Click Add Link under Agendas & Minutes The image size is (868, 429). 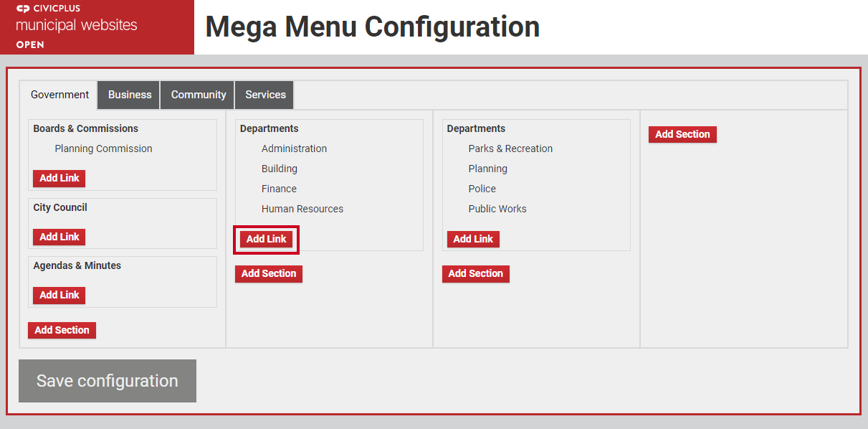[59, 295]
